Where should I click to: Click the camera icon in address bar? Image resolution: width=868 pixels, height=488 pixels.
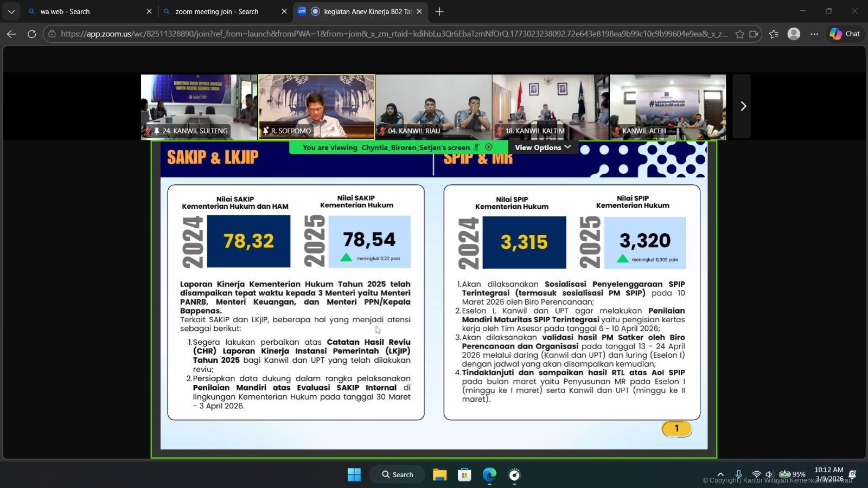click(754, 34)
